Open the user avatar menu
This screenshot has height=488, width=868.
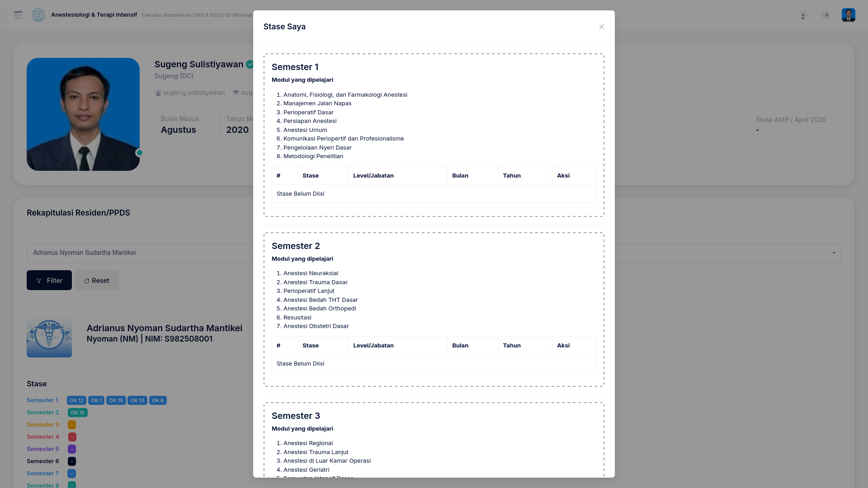pos(849,15)
